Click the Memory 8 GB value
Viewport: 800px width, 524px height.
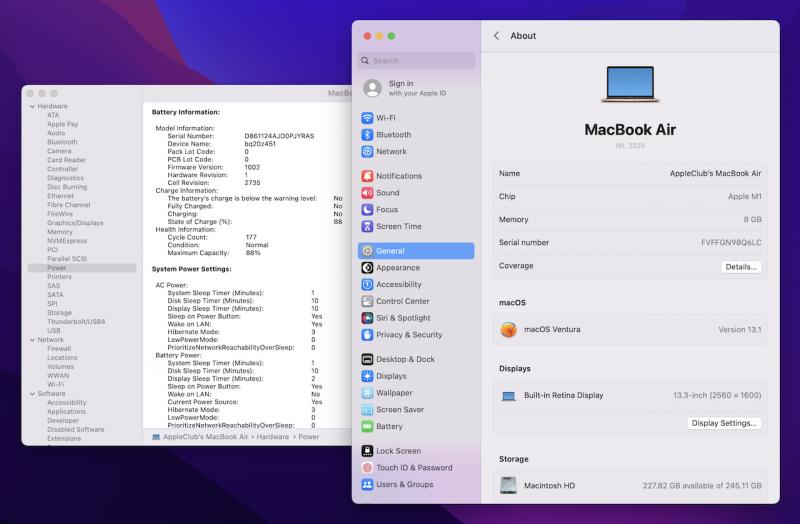coord(753,220)
